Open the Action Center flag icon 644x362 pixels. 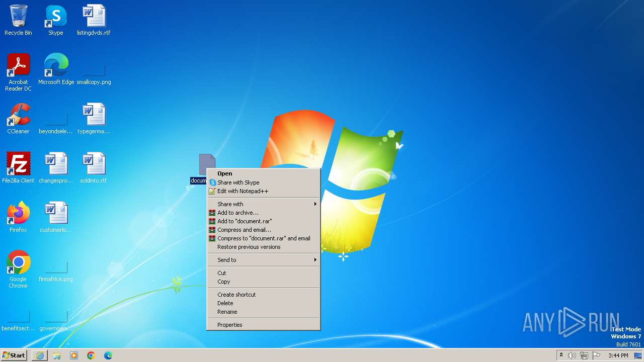(x=597, y=355)
